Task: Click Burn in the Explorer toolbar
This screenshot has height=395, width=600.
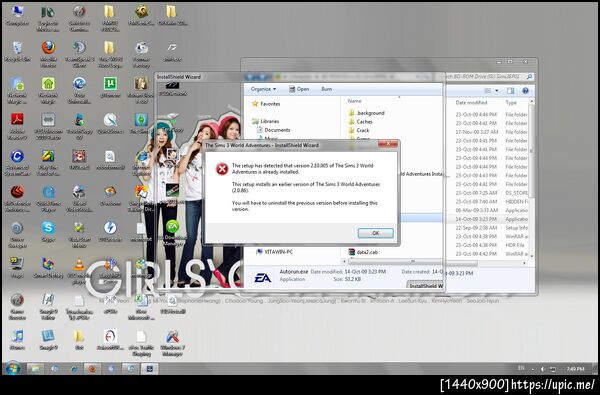Action: coord(326,89)
